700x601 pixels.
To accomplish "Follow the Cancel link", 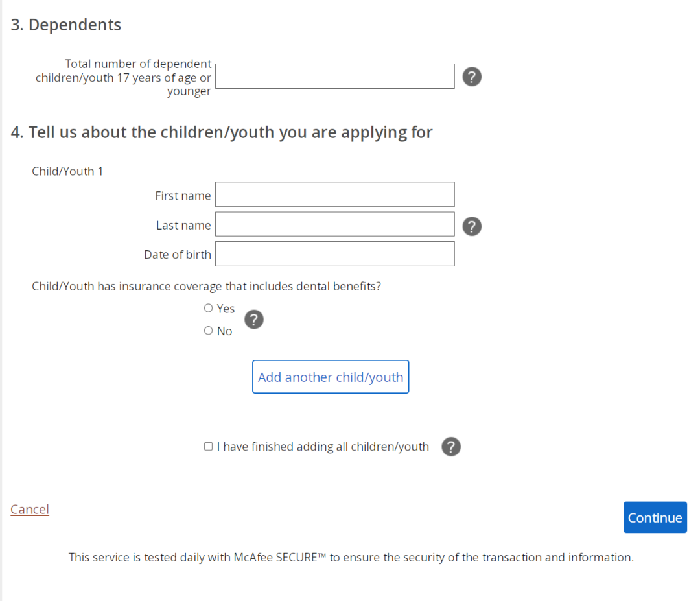I will (x=29, y=509).
